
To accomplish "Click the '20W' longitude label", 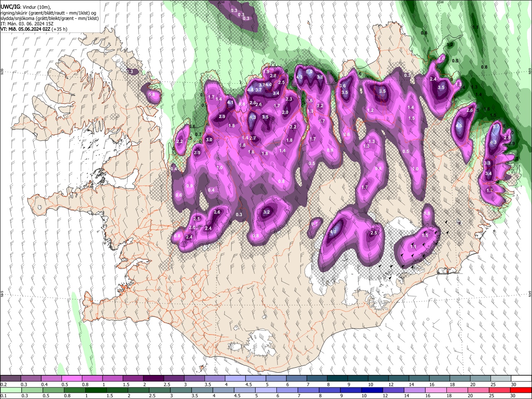I will tap(222, 2).
